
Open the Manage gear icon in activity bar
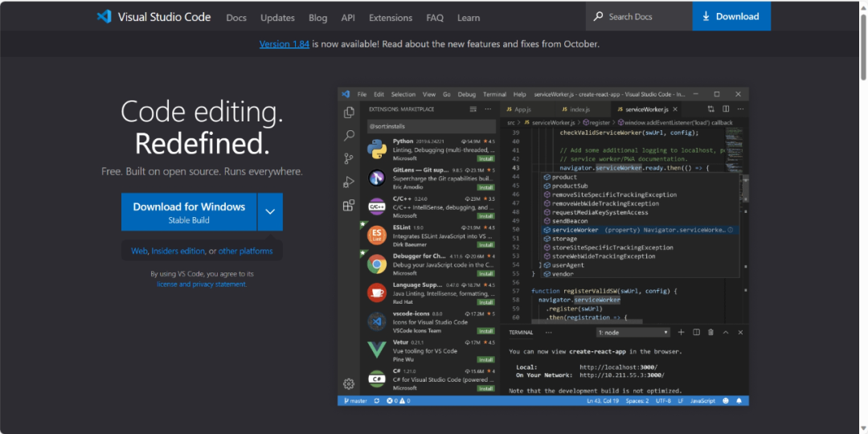pyautogui.click(x=349, y=383)
